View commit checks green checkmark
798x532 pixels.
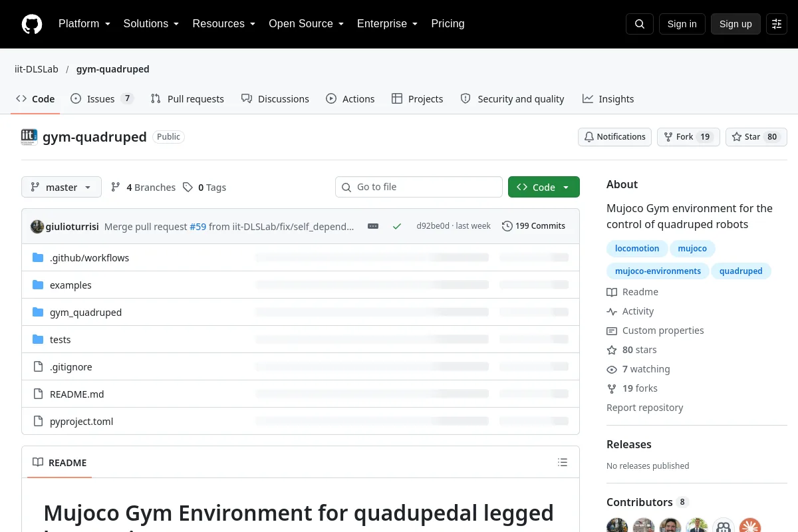[x=397, y=226]
